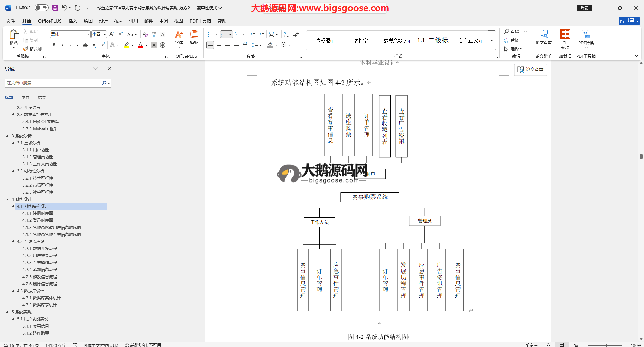Apply bold formatting
This screenshot has height=347, width=644.
(x=54, y=45)
